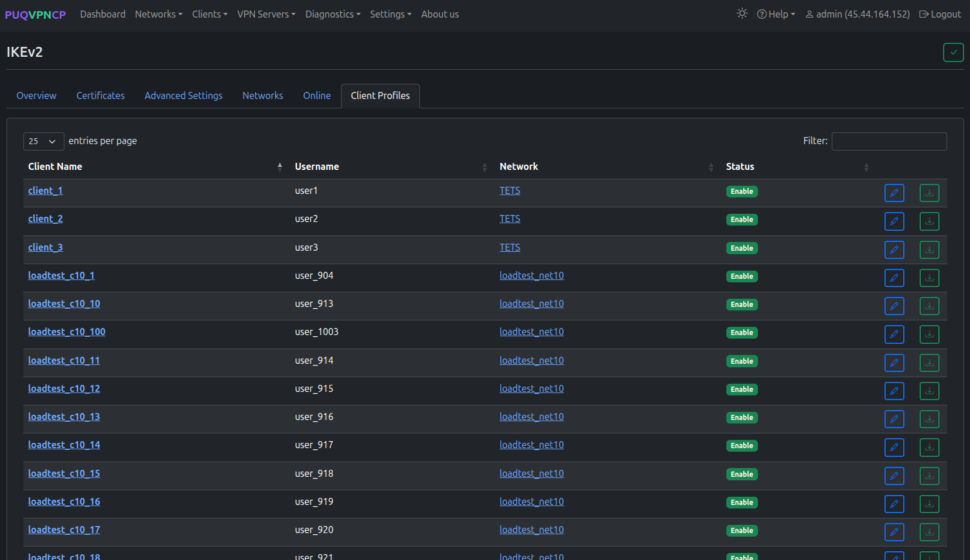Open the admin (45.44.164.152) account link
This screenshot has width=970, height=560.
858,14
